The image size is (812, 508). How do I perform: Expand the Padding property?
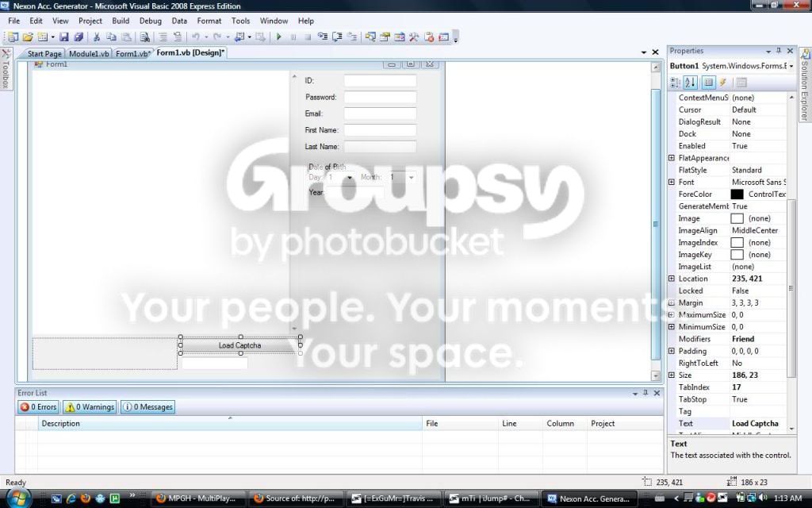coord(672,351)
